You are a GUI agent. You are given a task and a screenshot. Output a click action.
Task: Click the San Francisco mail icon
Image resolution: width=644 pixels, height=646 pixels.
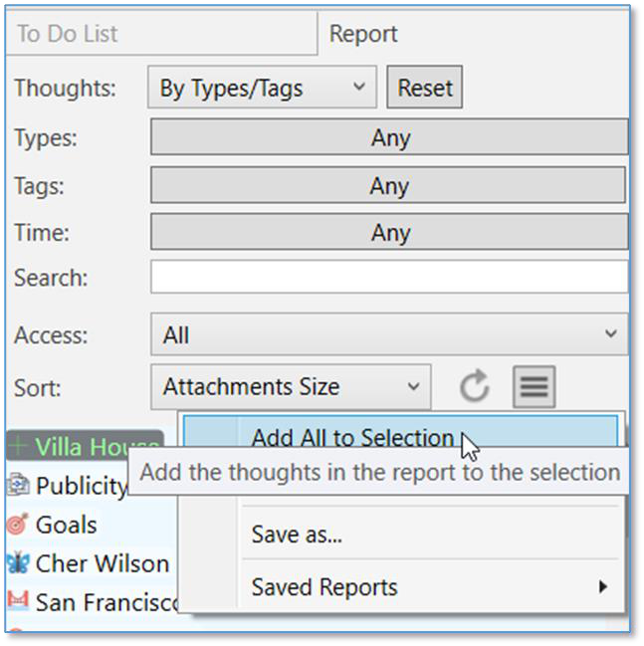coord(17,602)
